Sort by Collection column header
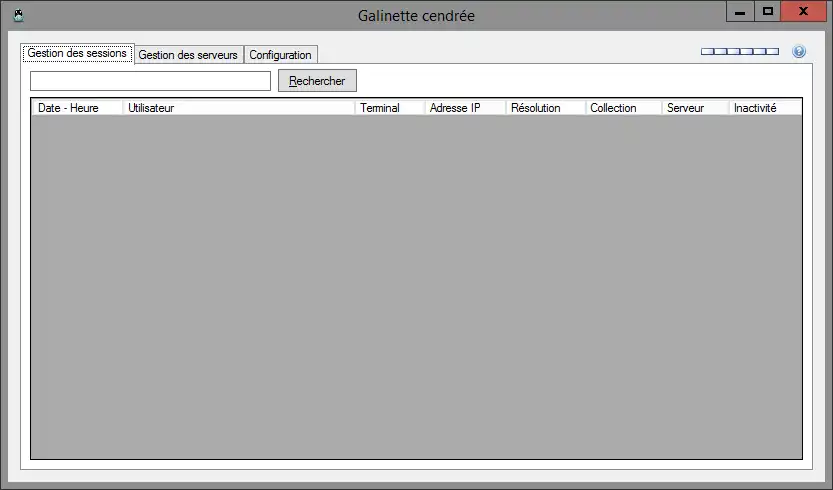Viewport: 833px width, 490px height. pyautogui.click(x=623, y=108)
